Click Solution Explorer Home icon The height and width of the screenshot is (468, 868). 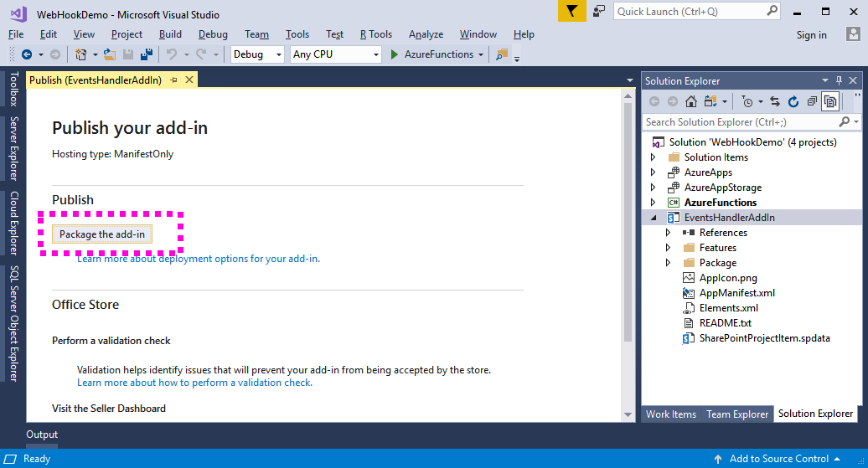coord(691,101)
